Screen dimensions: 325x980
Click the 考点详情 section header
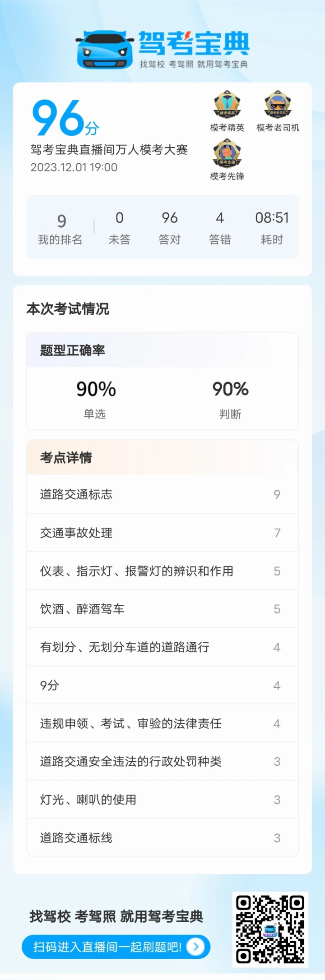66,458
